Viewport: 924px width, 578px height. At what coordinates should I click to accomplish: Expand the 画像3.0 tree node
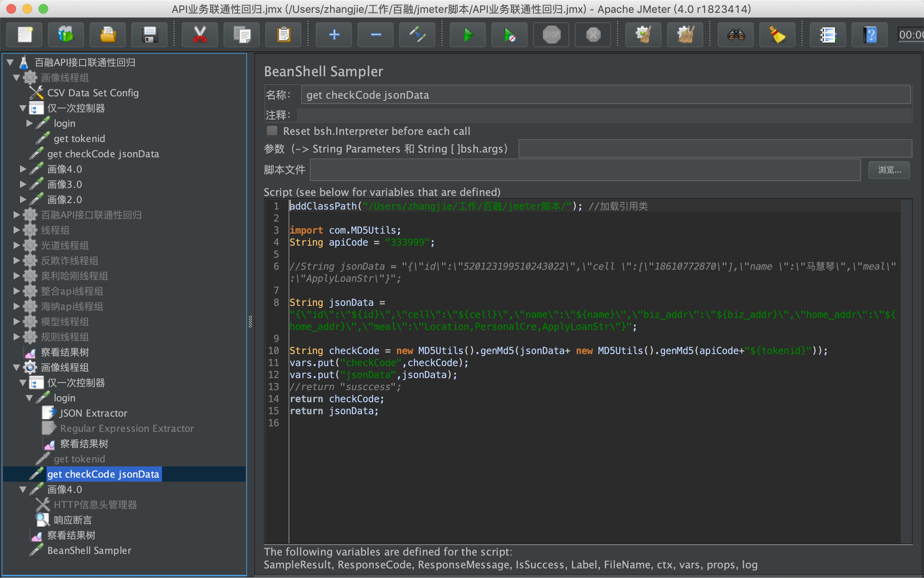23,184
